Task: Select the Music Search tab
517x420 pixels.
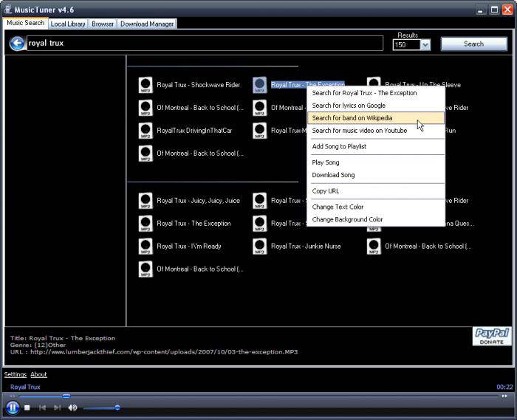Action: (25, 23)
